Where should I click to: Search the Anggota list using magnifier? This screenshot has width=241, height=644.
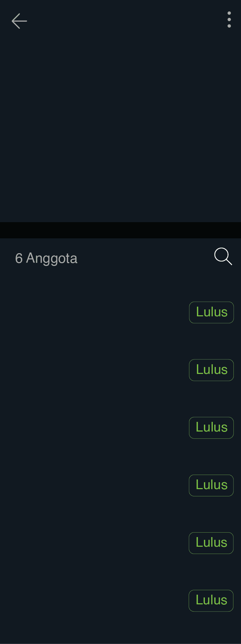click(x=223, y=256)
